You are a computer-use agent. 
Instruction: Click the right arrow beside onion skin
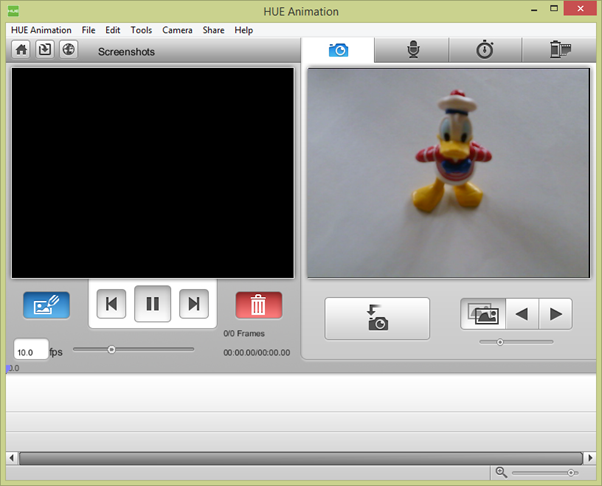[556, 314]
